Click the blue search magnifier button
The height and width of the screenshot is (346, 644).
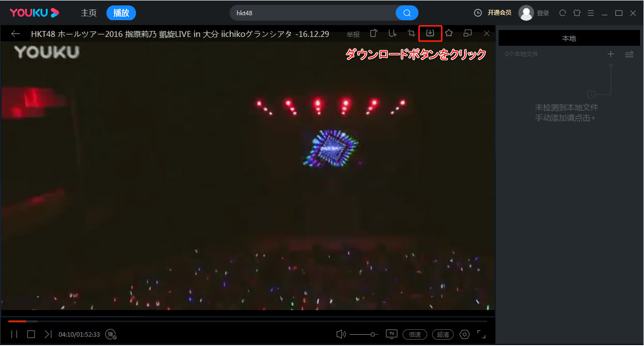[407, 13]
